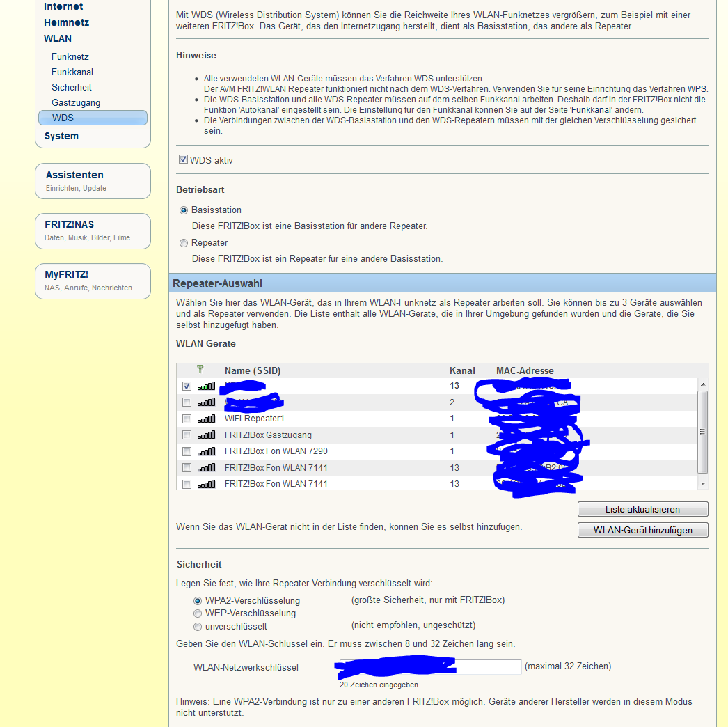Open the FRITZ!NAS panel
Screen dimensions: 728x727
(93, 231)
